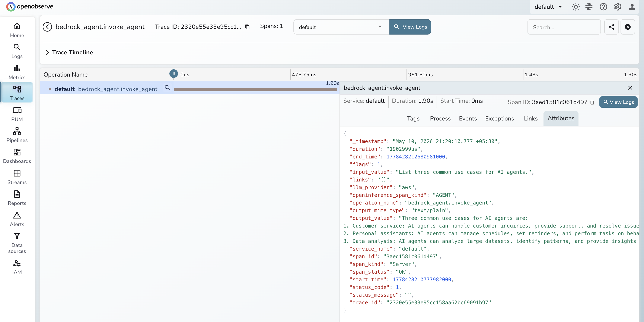
Task: Open Streams from the sidebar
Action: point(17,177)
